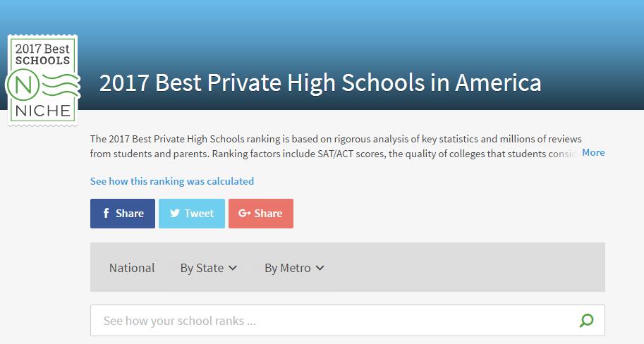Focus the "See how your school ranks" field
The width and height of the screenshot is (644, 344).
[x=332, y=321]
